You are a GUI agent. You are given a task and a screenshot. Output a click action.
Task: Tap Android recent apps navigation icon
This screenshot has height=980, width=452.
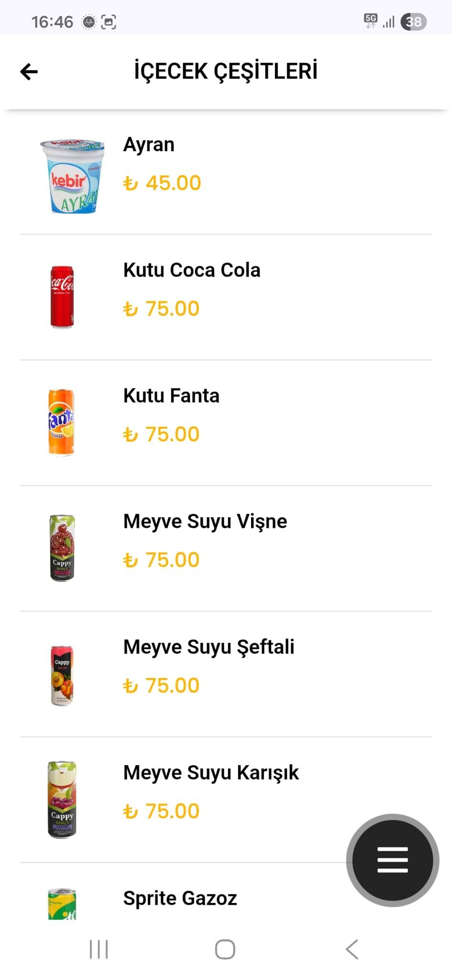[99, 949]
